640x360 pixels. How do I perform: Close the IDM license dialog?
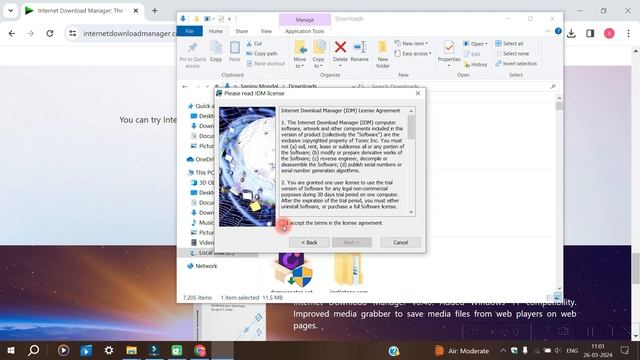click(418, 93)
